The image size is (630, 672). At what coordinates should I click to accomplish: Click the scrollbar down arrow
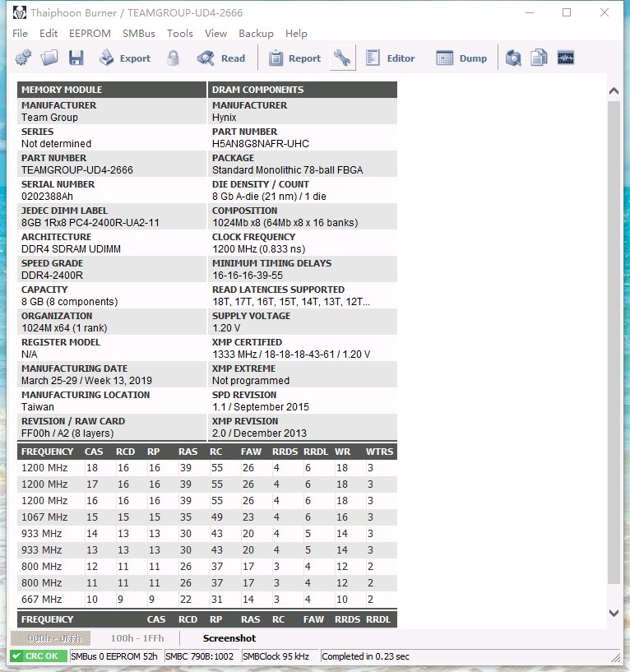[x=614, y=613]
